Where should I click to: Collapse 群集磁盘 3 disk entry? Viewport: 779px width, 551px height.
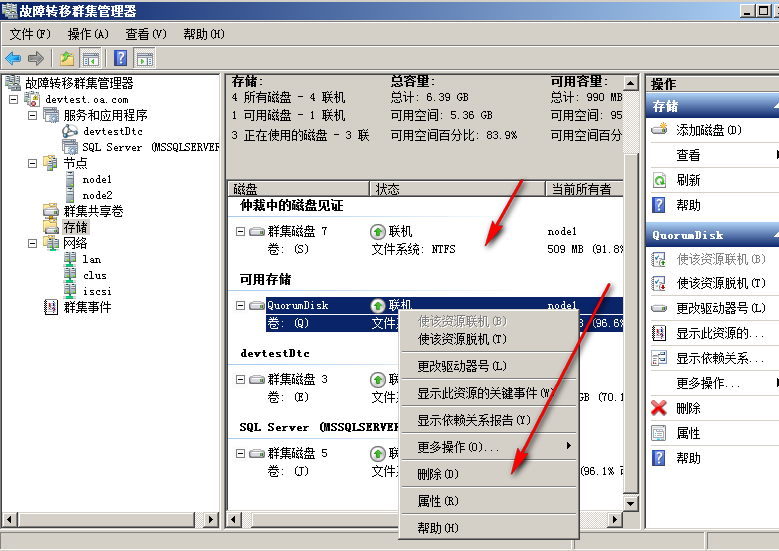(x=240, y=380)
